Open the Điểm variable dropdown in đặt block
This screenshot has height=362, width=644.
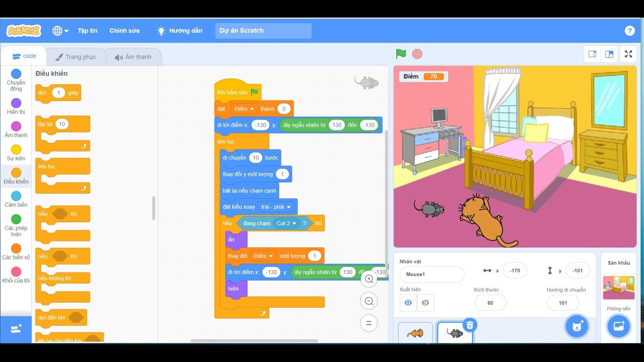[244, 109]
